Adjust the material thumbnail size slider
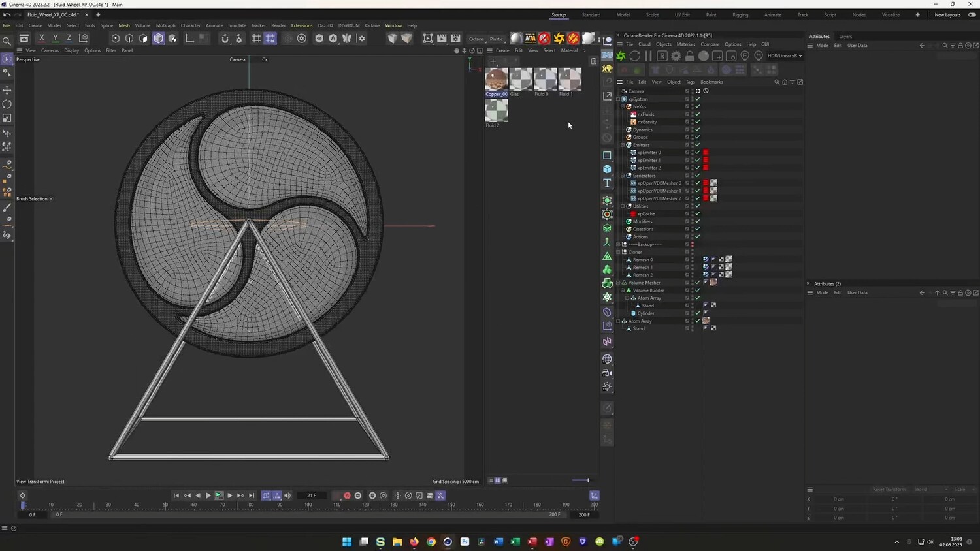 (580, 480)
